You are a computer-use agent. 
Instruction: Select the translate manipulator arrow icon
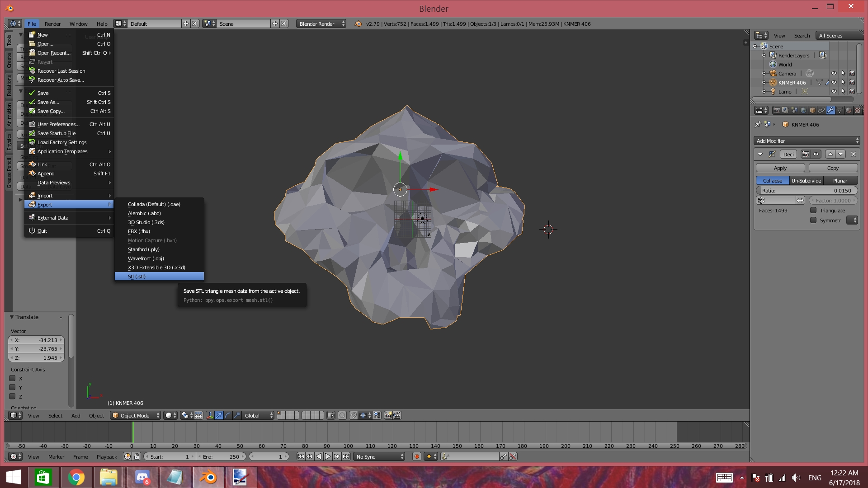coord(219,415)
